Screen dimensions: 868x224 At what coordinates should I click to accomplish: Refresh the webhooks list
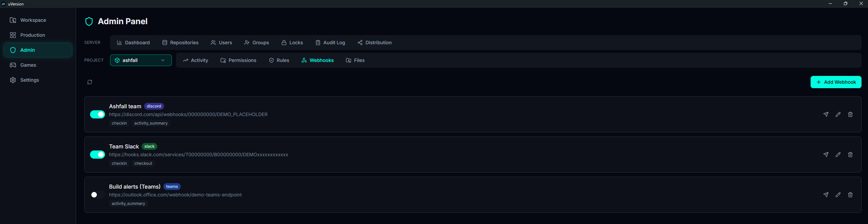click(x=90, y=82)
